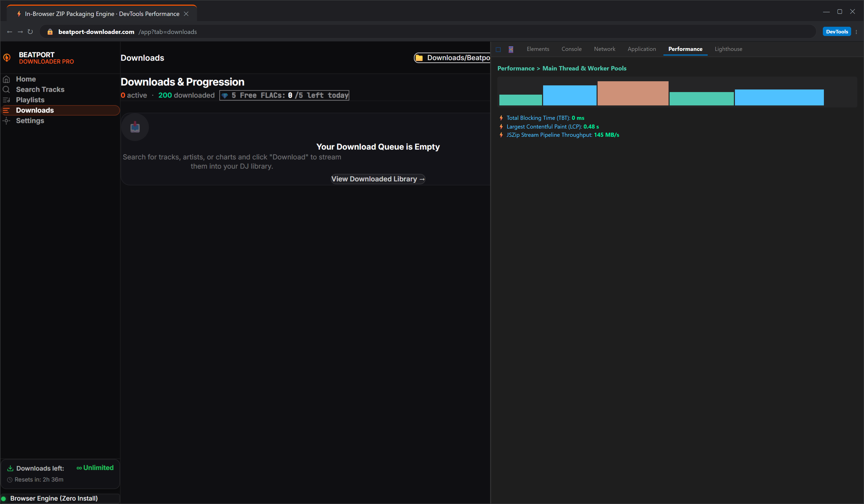Click the Total Blocking Time 0 ms value
This screenshot has width=864, height=504.
(x=578, y=118)
